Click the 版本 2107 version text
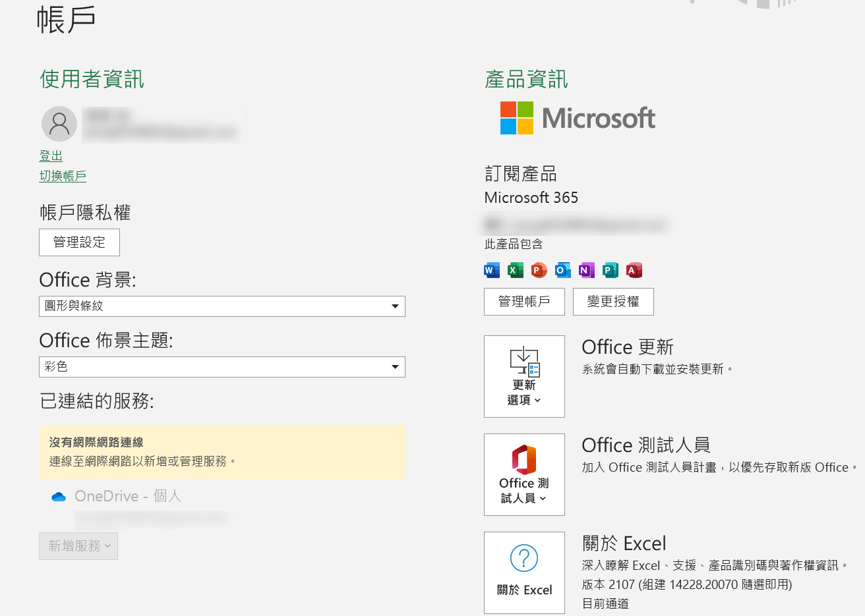The width and height of the screenshot is (865, 616). (x=687, y=584)
